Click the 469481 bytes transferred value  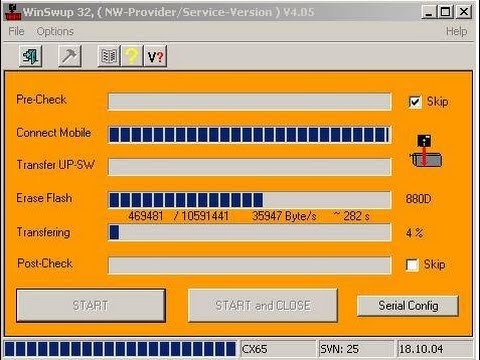point(146,216)
